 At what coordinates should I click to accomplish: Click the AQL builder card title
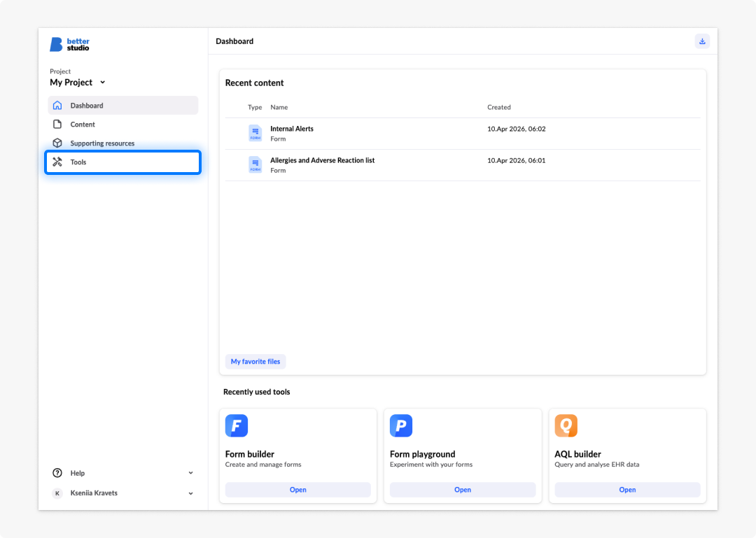pos(577,454)
